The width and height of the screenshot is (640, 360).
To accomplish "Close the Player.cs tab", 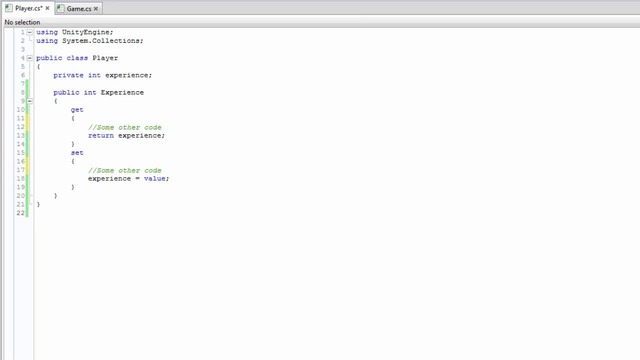I will tap(47, 8).
